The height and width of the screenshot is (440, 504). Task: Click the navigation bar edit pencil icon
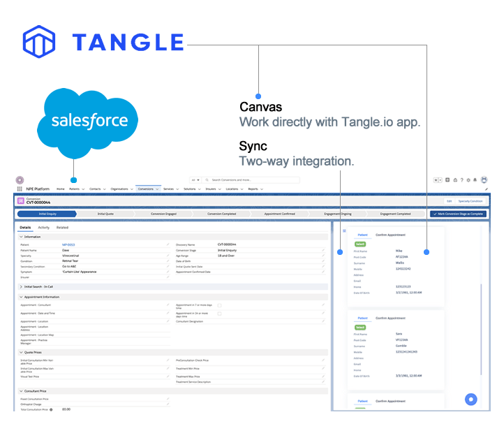click(x=487, y=189)
